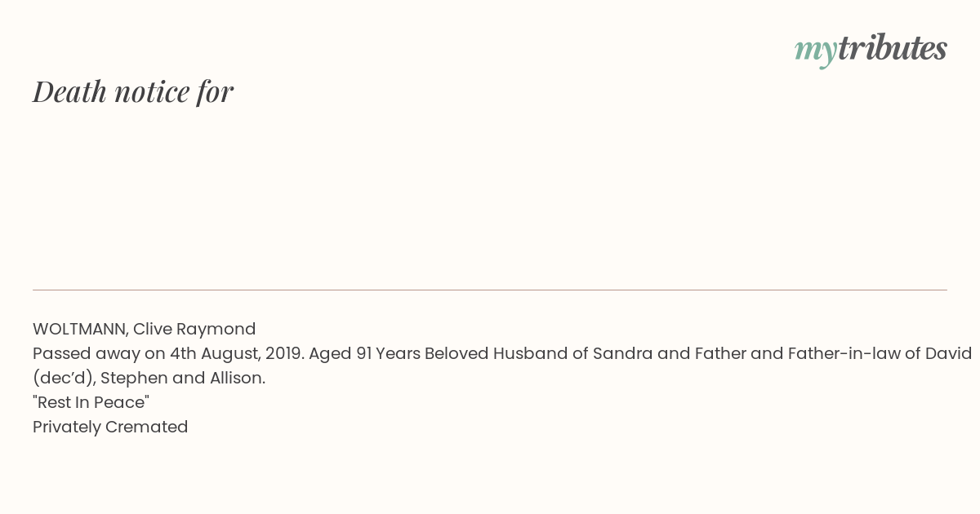Click the "Privately Cremated" line
Image resolution: width=980 pixels, height=514 pixels.
[x=110, y=427]
